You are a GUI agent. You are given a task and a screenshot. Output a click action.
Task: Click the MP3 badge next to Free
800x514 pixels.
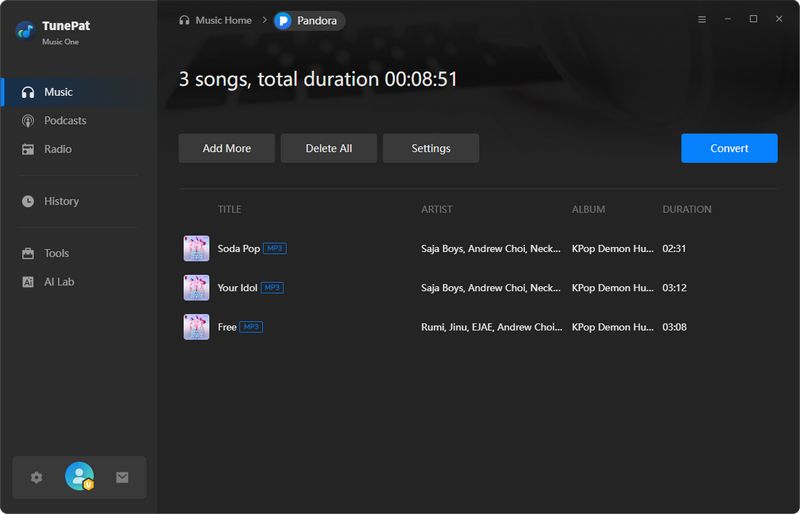(x=251, y=327)
